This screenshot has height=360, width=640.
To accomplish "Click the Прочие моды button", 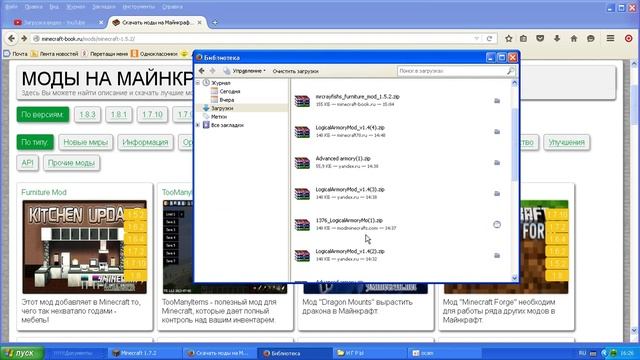I will click(71, 163).
